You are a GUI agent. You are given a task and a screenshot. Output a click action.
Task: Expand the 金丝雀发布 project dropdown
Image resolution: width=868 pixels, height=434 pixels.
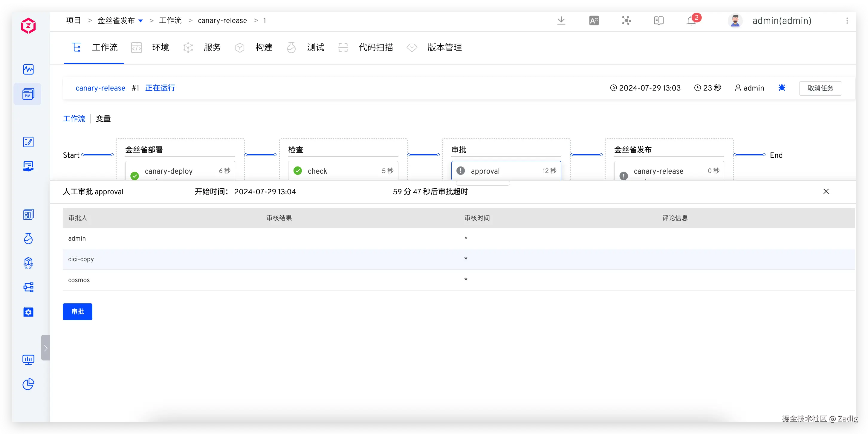coord(140,21)
